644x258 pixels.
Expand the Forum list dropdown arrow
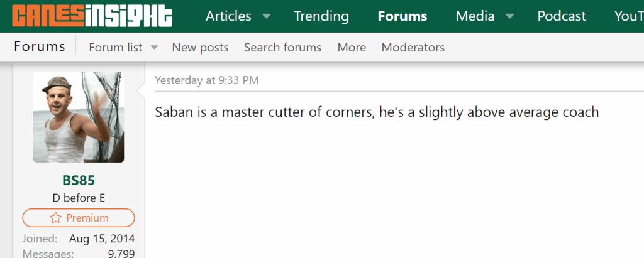[154, 48]
